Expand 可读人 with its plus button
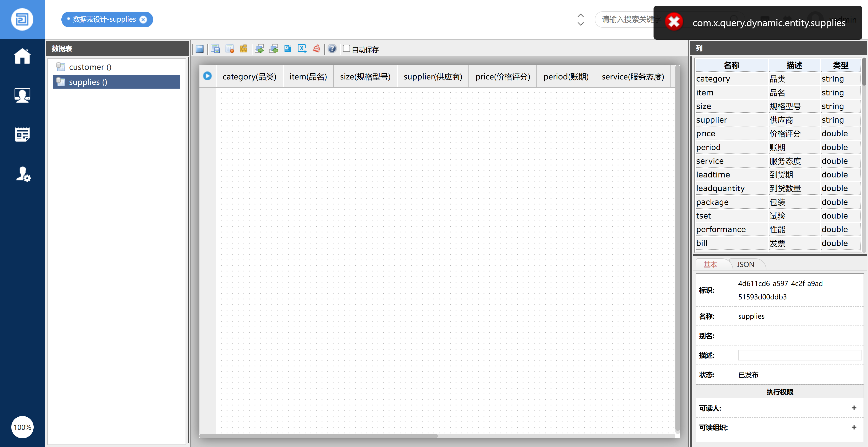The image size is (868, 447). point(854,408)
